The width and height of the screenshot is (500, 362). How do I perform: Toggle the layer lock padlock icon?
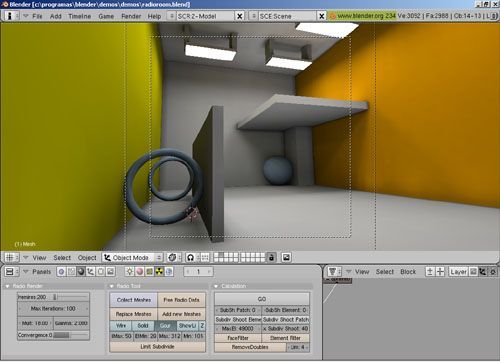272,257
